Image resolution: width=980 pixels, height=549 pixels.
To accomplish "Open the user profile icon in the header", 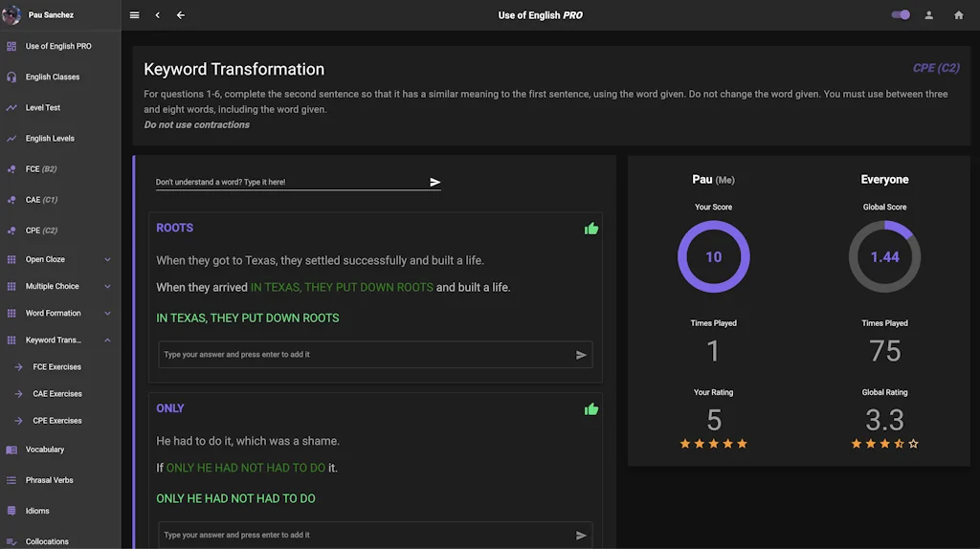I will point(928,15).
